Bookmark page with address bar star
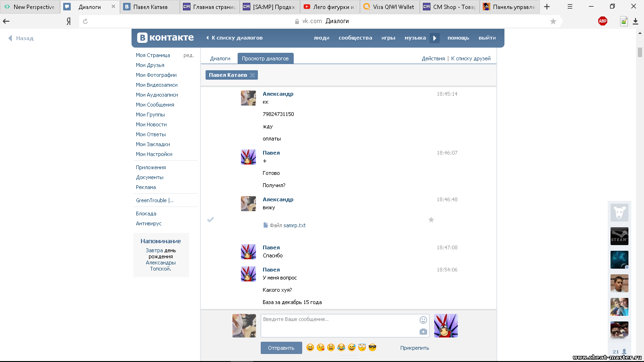 click(x=553, y=21)
